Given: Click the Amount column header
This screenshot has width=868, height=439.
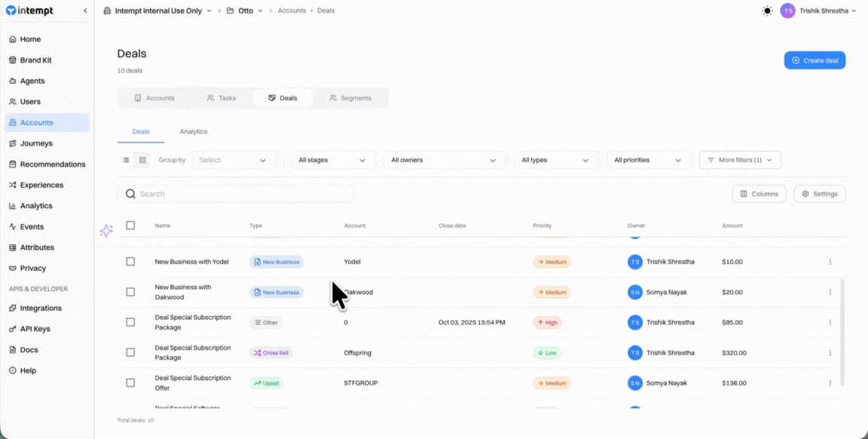Looking at the screenshot, I should (x=732, y=226).
